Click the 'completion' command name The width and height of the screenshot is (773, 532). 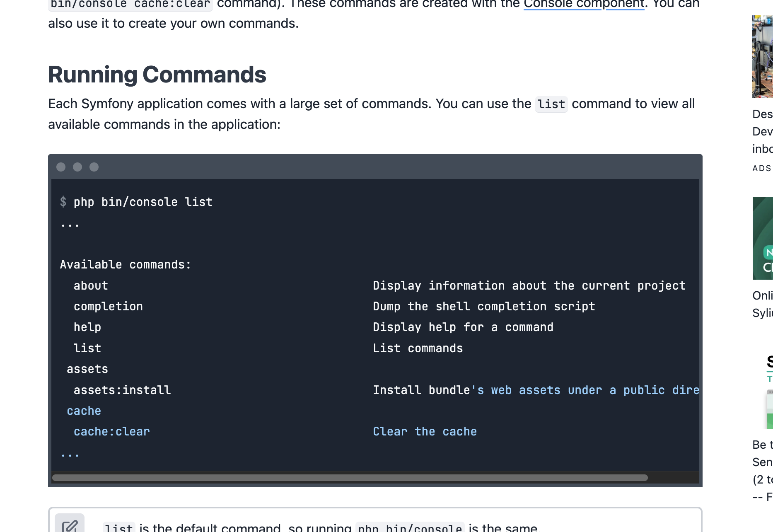pyautogui.click(x=108, y=306)
